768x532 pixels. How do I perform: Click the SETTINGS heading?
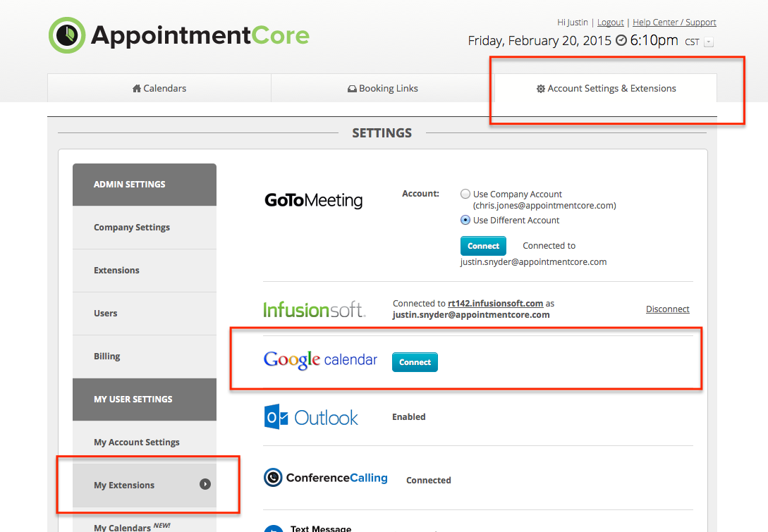(x=382, y=133)
